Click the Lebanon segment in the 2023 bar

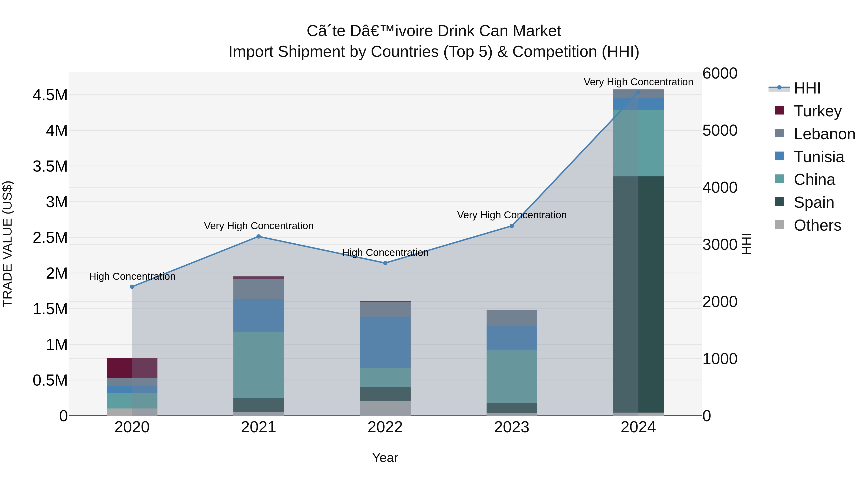511,318
